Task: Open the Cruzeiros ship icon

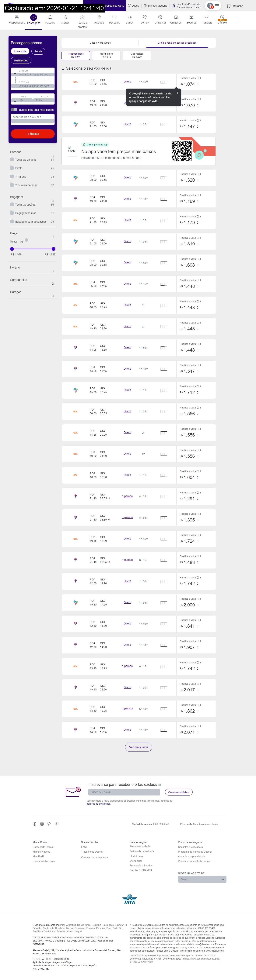Action: pyautogui.click(x=176, y=17)
